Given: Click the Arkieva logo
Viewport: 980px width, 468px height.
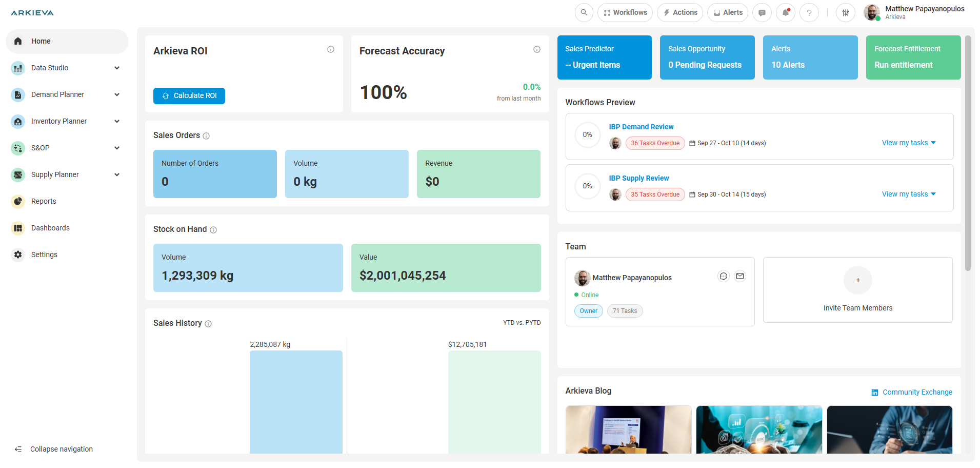Looking at the screenshot, I should [32, 13].
